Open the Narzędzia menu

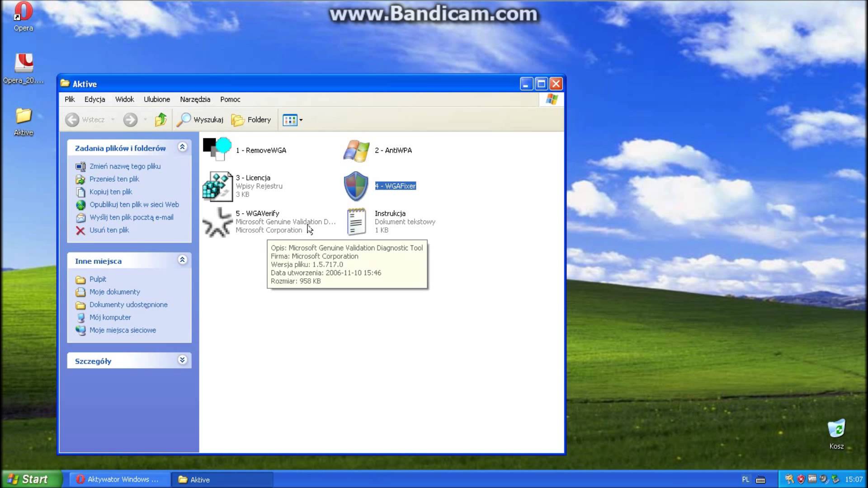[195, 99]
